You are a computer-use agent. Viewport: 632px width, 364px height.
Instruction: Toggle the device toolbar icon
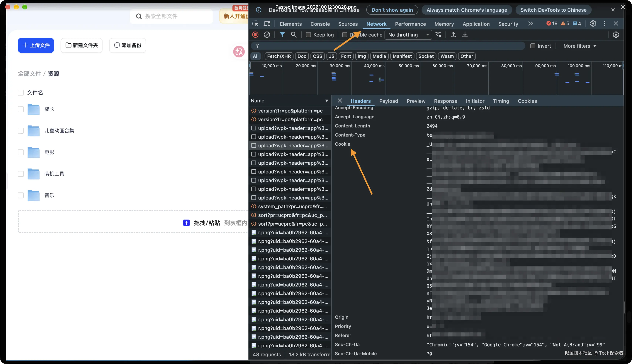pyautogui.click(x=267, y=24)
